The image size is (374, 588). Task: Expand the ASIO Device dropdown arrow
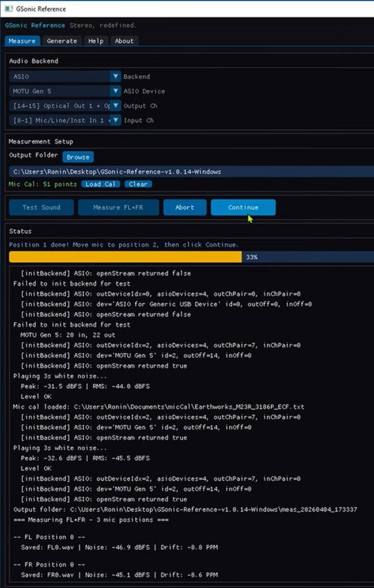pos(116,91)
